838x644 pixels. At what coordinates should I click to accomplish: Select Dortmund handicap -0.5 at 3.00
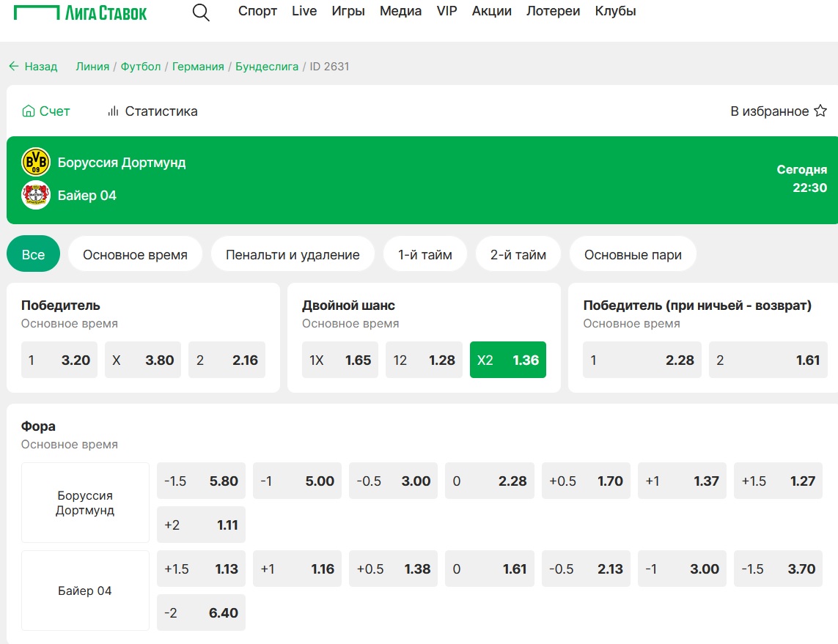pyautogui.click(x=394, y=481)
